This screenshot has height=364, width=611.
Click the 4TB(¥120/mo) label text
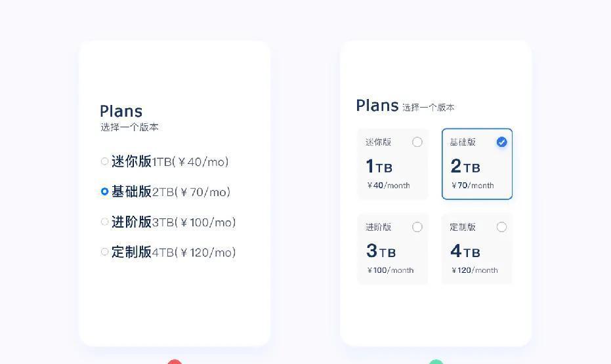(194, 253)
